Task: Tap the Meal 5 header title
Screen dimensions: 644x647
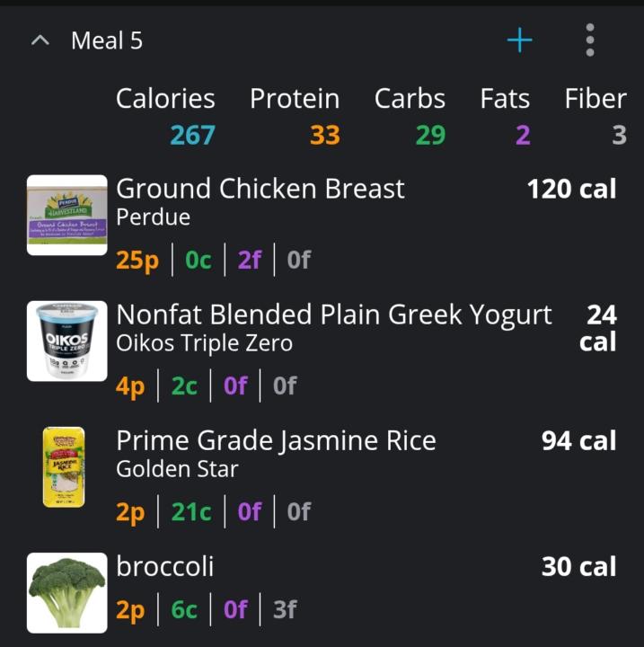Action: click(x=107, y=40)
